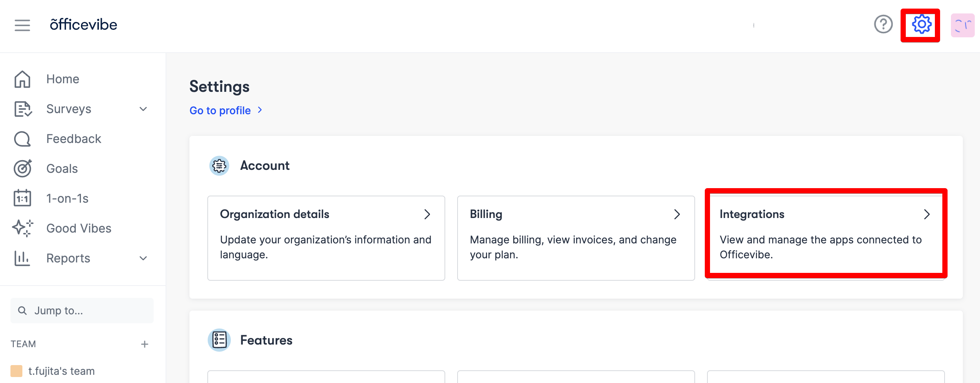Click the Home house icon

(x=22, y=79)
